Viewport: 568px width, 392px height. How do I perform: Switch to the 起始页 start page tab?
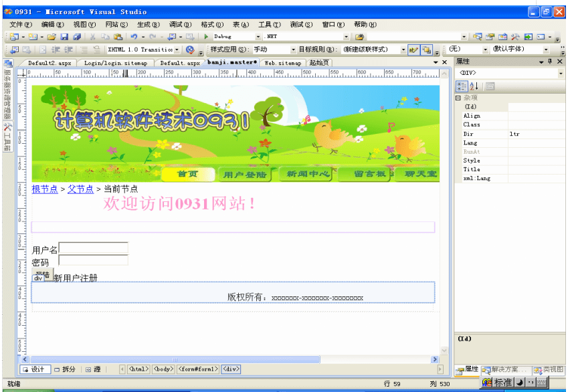pyautogui.click(x=318, y=63)
